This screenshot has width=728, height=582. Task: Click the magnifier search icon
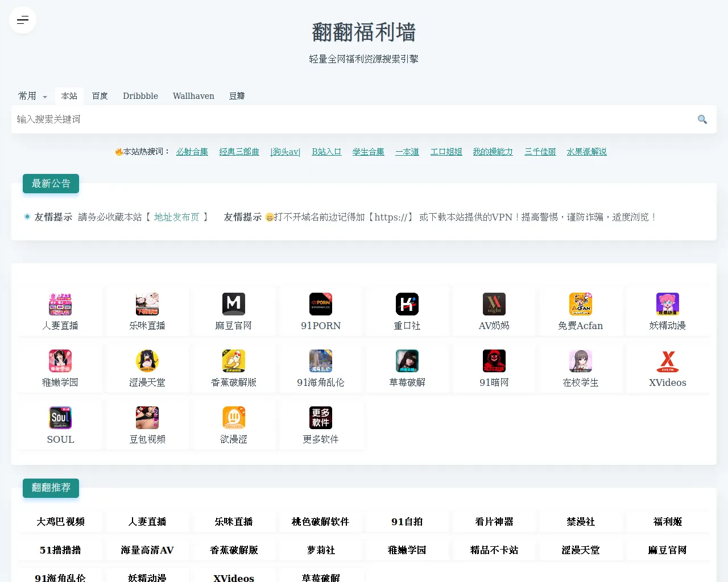tap(702, 119)
